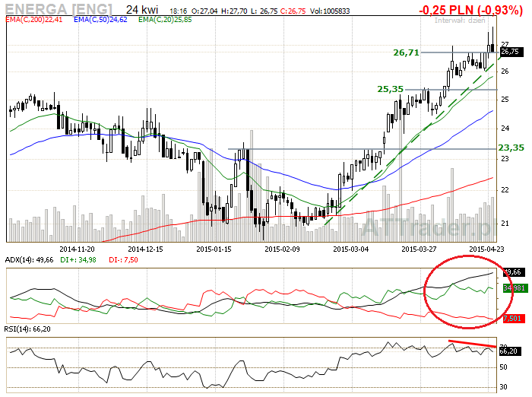Click the DI-: 7,50 label
The width and height of the screenshot is (532, 397).
[x=123, y=260]
